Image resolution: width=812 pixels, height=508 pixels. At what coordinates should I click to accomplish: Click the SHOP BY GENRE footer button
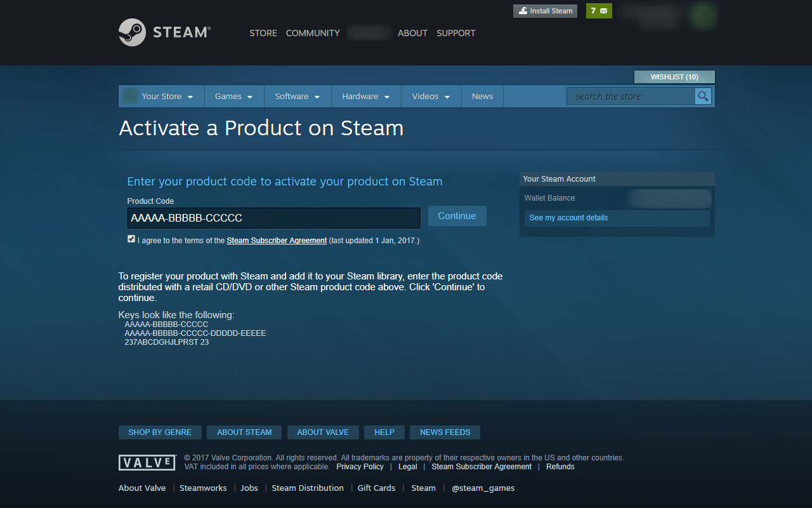[160, 432]
